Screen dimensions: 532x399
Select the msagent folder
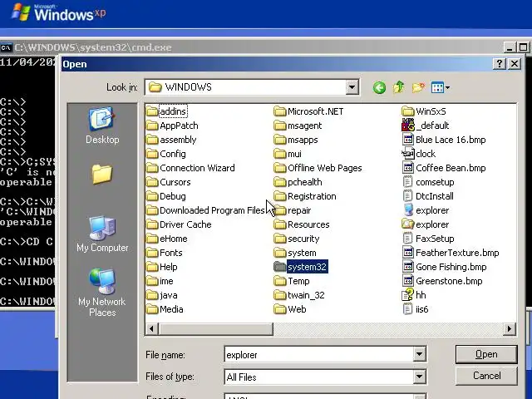[298, 126]
